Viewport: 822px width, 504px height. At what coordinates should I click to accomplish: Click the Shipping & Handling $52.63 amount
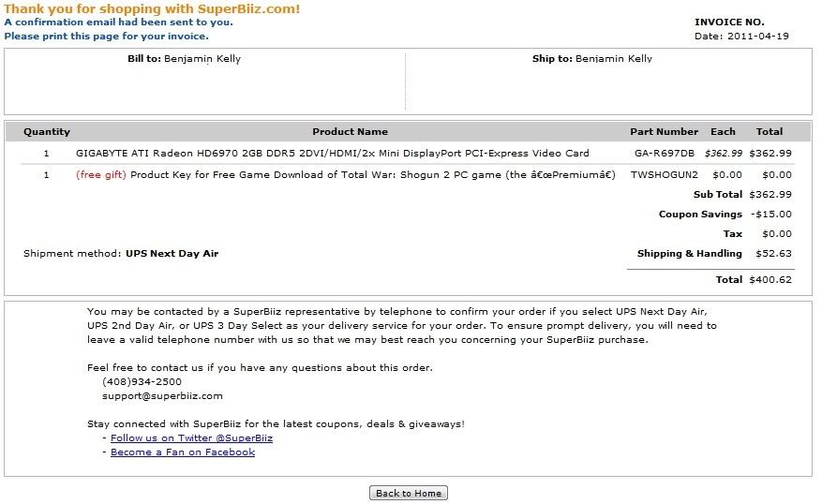[774, 253]
